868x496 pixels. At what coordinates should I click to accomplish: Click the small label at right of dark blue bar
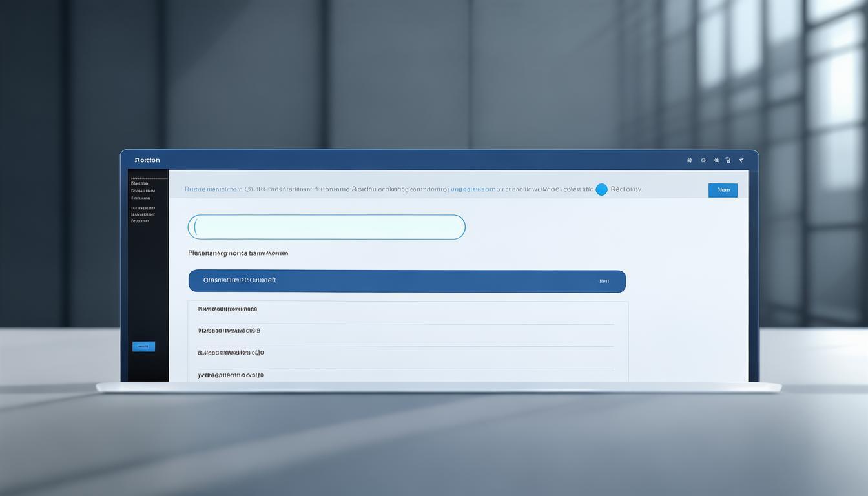604,281
